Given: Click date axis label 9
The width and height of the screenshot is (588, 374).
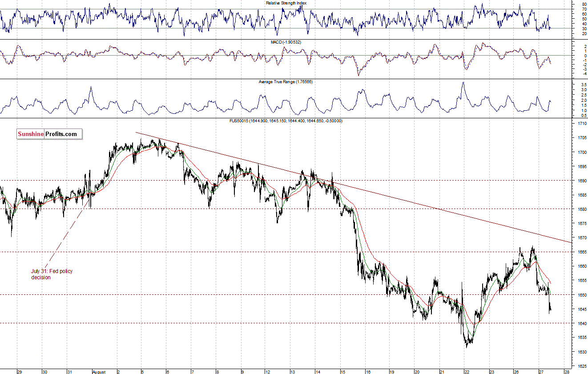Looking at the screenshot, I should (x=242, y=371).
